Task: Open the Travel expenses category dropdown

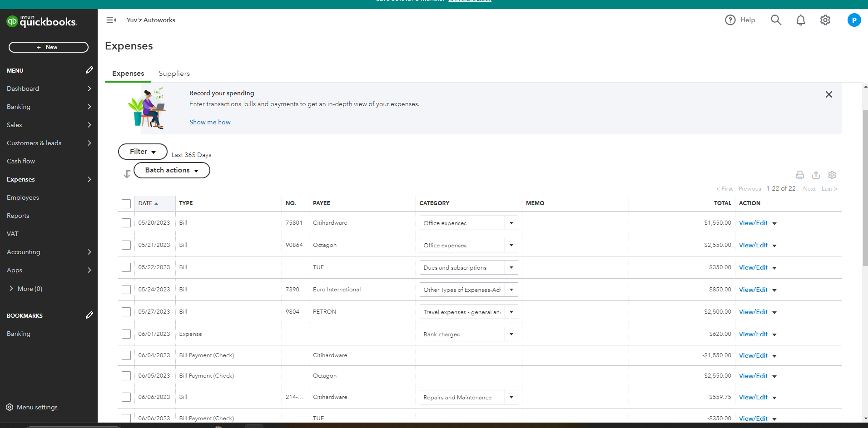Action: point(511,312)
